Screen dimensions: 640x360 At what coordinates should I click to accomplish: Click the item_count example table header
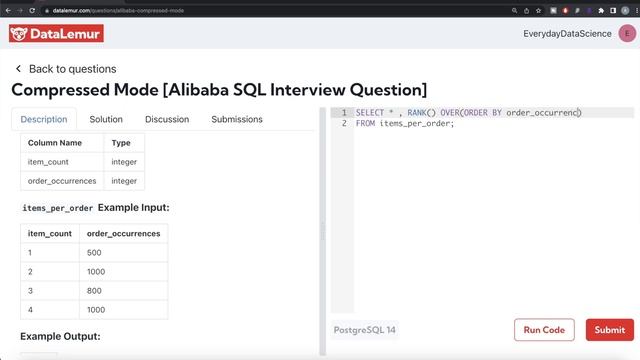click(x=50, y=233)
